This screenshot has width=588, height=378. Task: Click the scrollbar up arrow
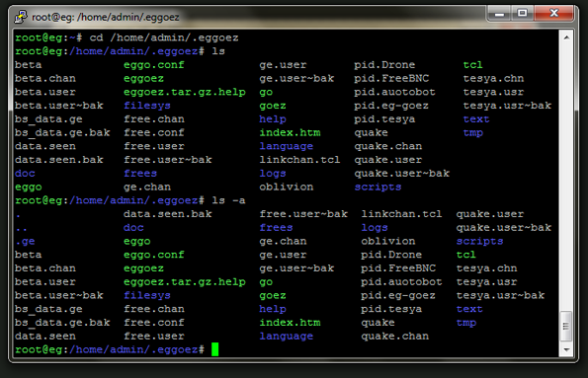coord(566,38)
